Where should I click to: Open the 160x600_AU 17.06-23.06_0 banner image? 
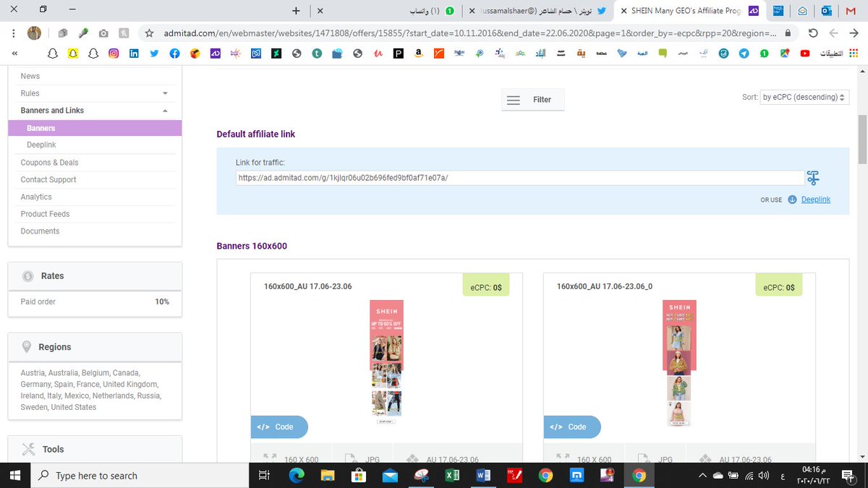point(679,363)
